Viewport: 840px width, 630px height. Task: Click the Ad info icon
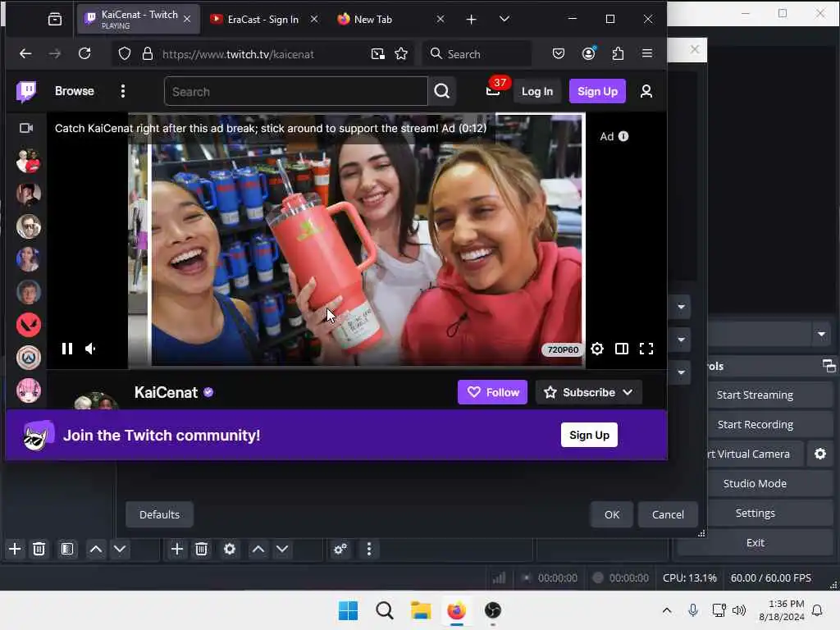[x=623, y=136]
